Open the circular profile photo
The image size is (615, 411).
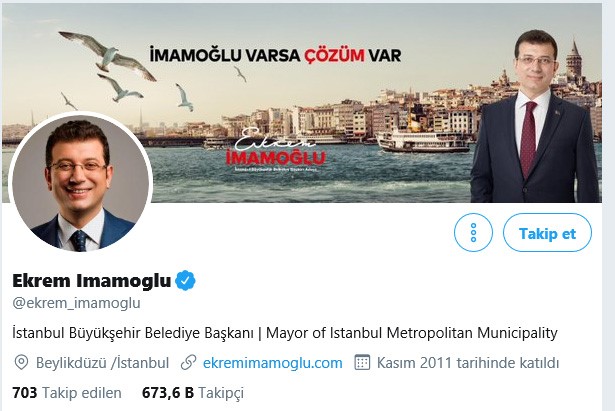80,184
